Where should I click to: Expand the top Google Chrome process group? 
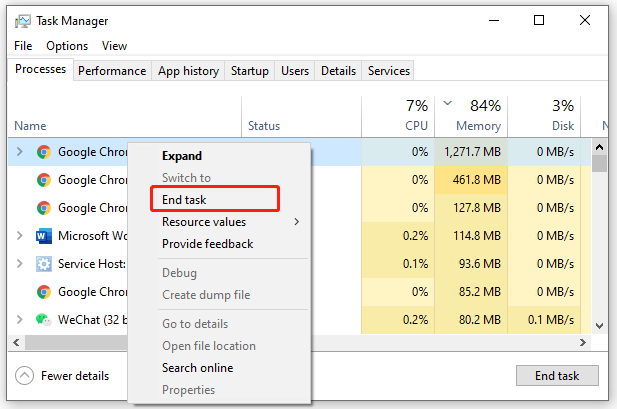(20, 152)
